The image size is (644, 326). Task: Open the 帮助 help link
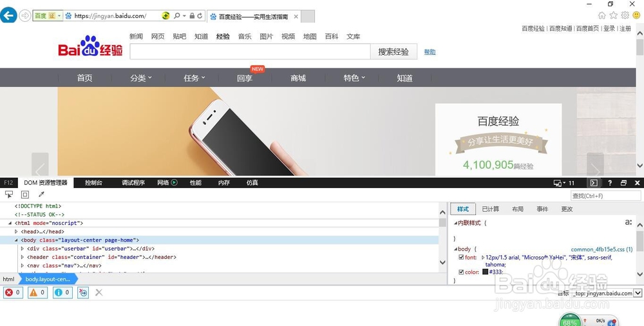430,52
